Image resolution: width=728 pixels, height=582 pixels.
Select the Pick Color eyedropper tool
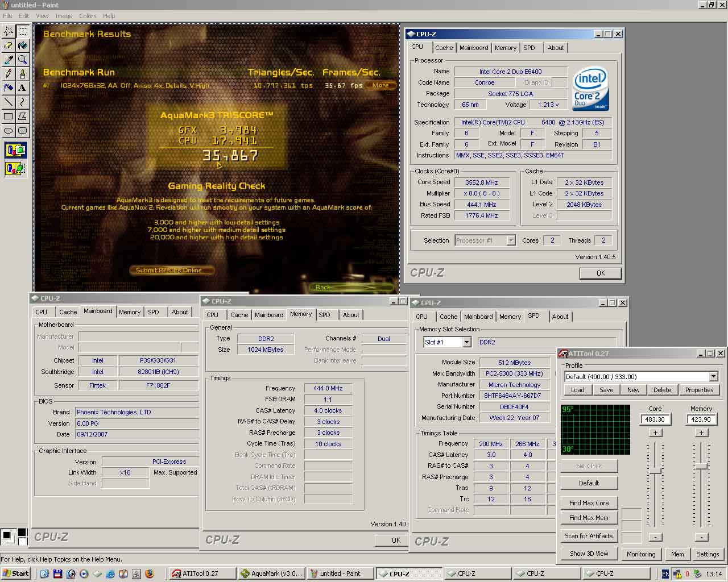click(9, 60)
